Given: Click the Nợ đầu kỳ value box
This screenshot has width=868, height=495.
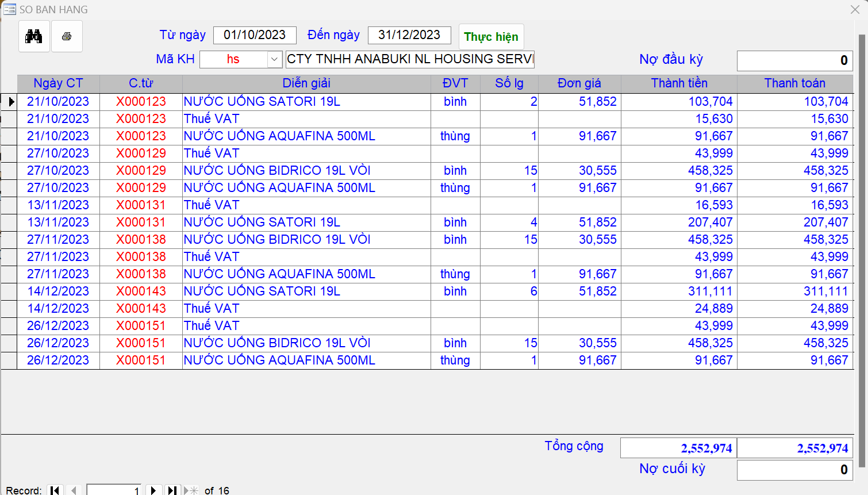Looking at the screenshot, I should [x=794, y=60].
